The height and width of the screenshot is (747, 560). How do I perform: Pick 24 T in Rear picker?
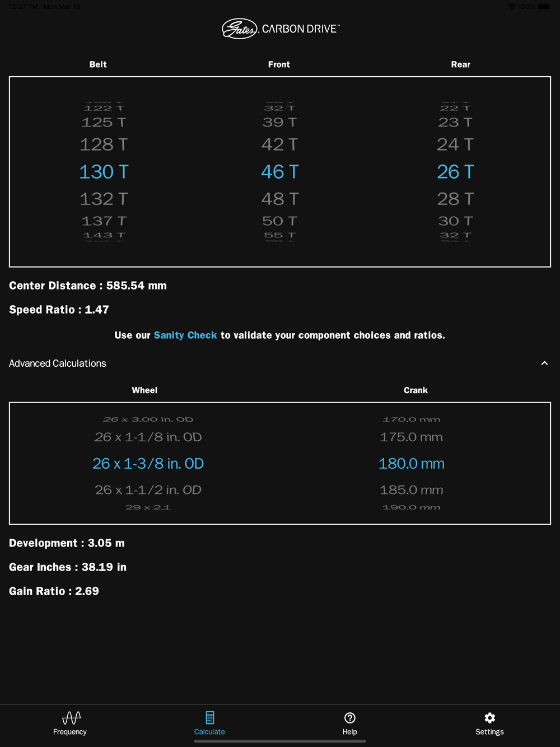455,144
